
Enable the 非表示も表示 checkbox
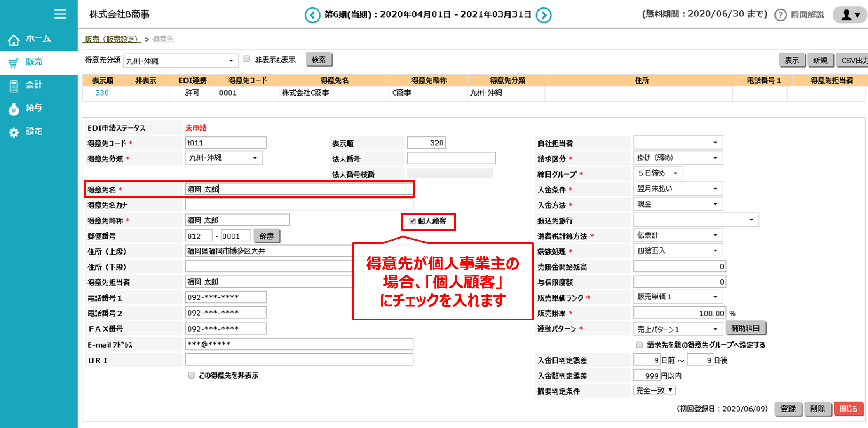[x=246, y=58]
